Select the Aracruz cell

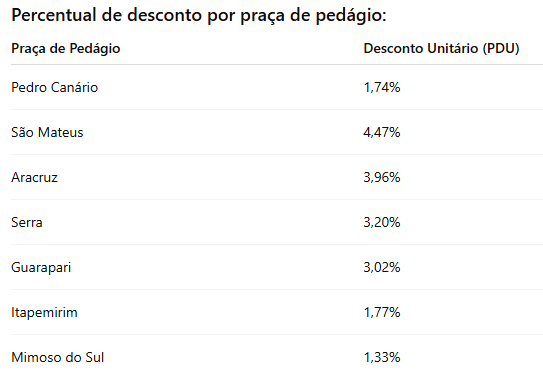point(35,177)
